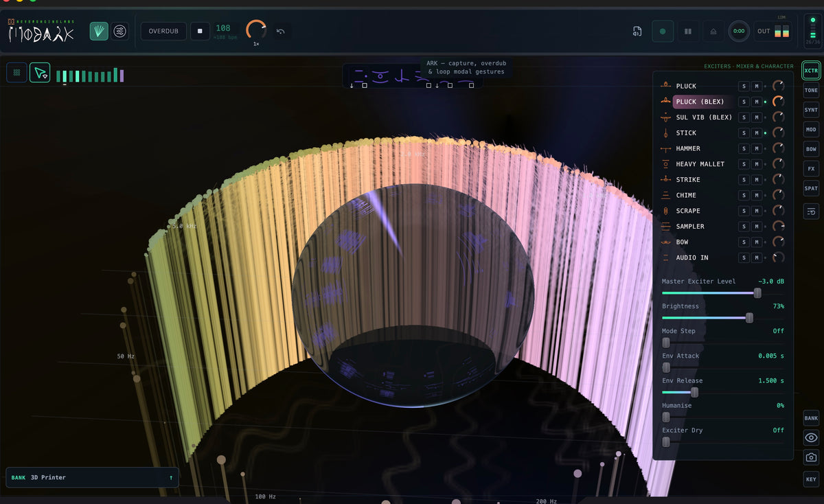
Task: Click the SCRAPE level knob
Action: point(778,211)
